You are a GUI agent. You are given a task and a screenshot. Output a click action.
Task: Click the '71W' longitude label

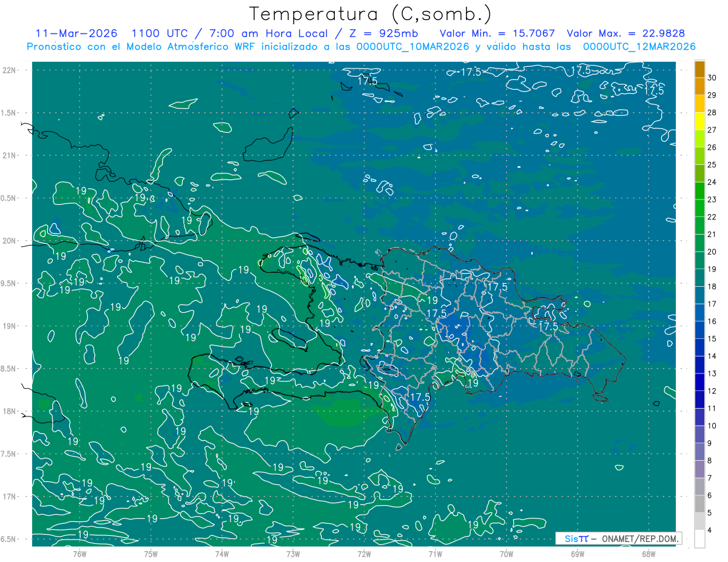pos(435,554)
